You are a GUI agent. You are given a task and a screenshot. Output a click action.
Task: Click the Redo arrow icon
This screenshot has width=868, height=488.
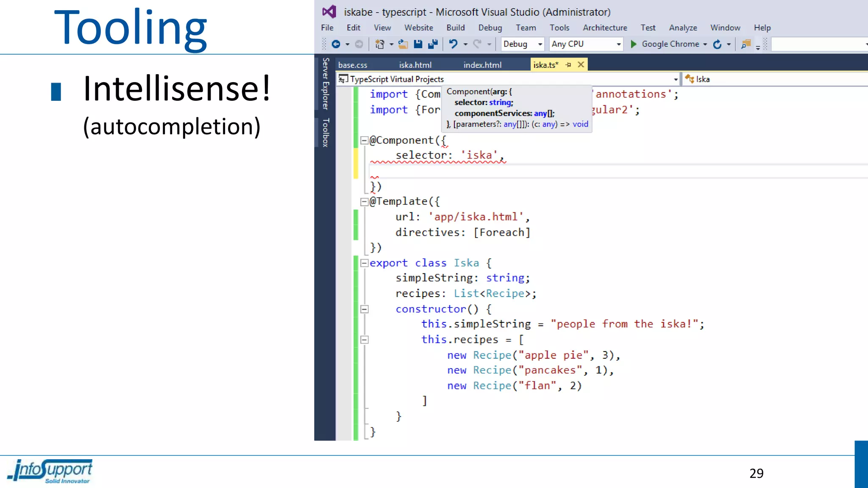coord(477,44)
